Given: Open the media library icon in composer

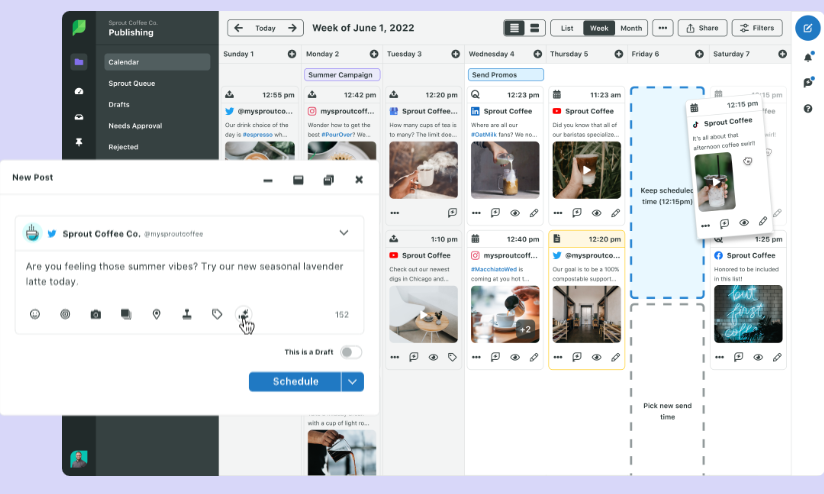Looking at the screenshot, I should (x=126, y=314).
